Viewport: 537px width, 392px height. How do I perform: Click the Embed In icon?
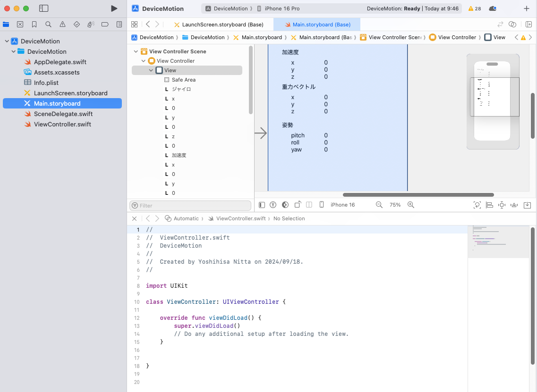tap(528, 205)
